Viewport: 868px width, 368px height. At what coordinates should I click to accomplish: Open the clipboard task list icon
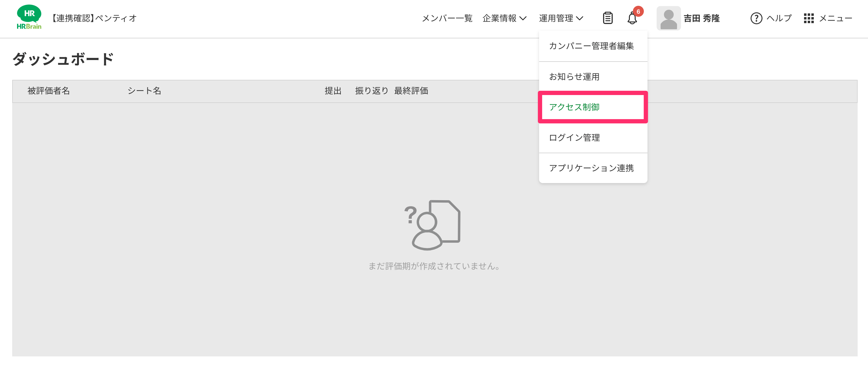(x=608, y=18)
